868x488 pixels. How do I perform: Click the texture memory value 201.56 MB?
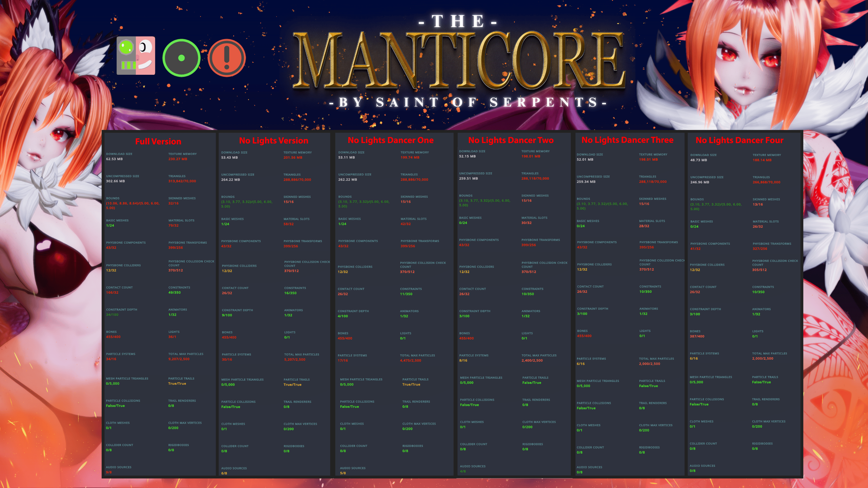pyautogui.click(x=293, y=158)
